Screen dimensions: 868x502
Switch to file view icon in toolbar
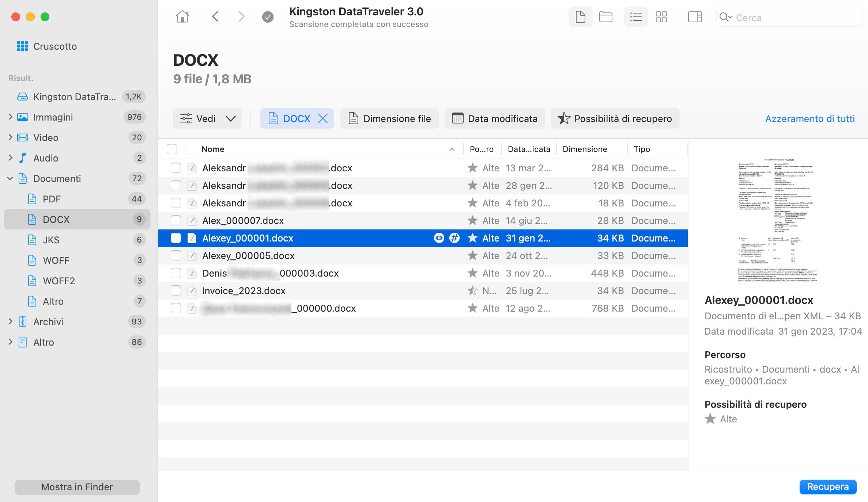point(580,17)
